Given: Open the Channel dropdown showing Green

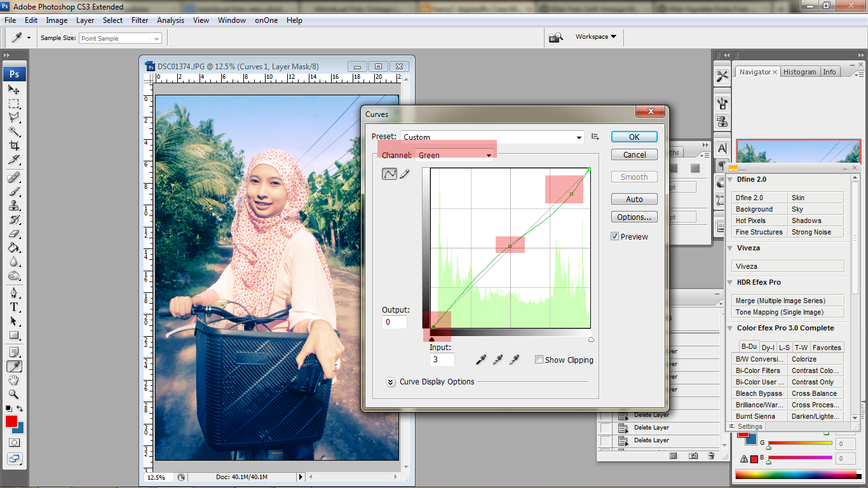Looking at the screenshot, I should click(454, 155).
